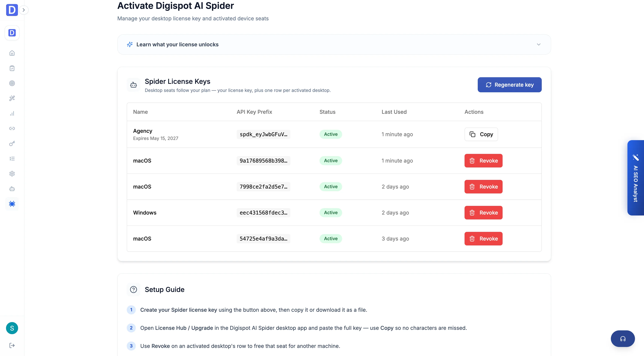This screenshot has height=356, width=644.
Task: Click the Active badge in Agency row
Action: point(330,134)
